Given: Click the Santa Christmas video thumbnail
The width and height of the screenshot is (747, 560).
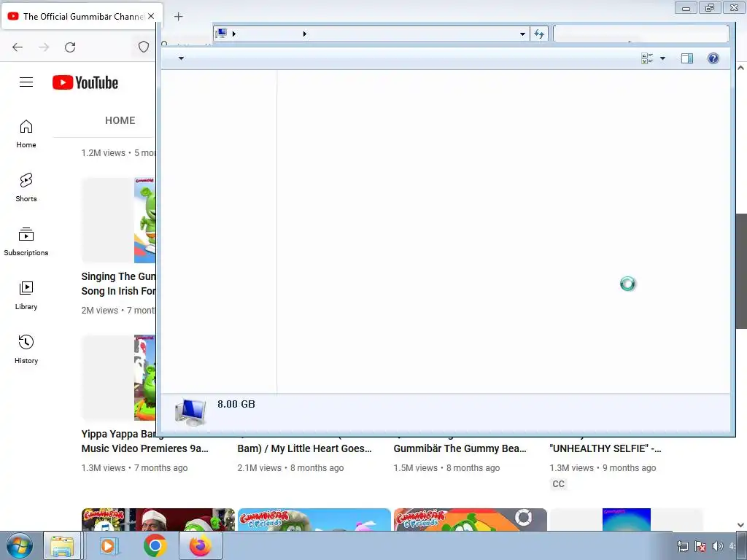Looking at the screenshot, I should (158, 519).
